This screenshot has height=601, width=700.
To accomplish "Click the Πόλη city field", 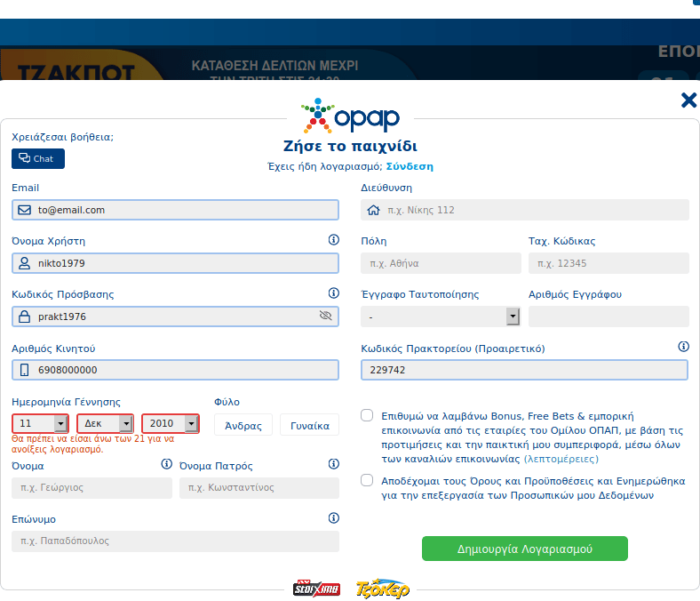I will pos(441,263).
